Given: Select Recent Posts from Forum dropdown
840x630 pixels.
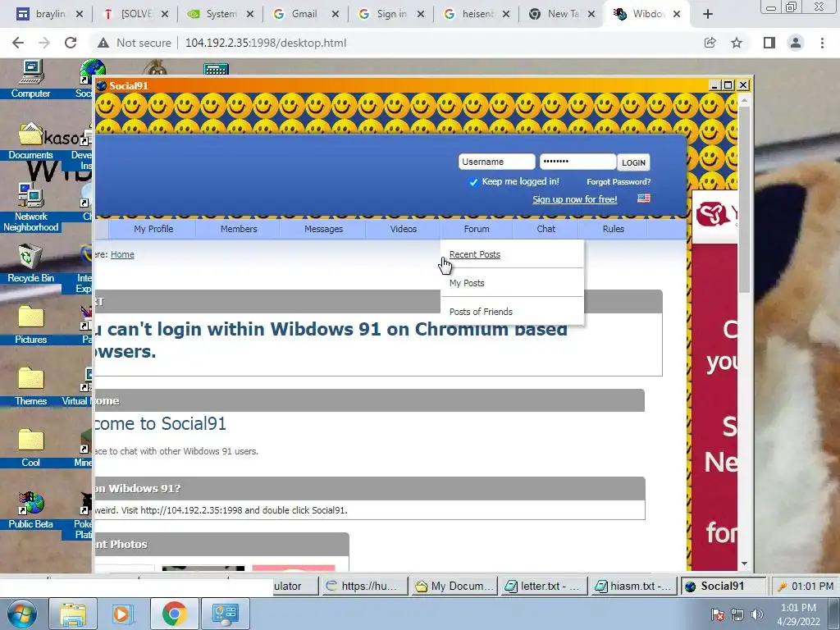Looking at the screenshot, I should (x=475, y=254).
